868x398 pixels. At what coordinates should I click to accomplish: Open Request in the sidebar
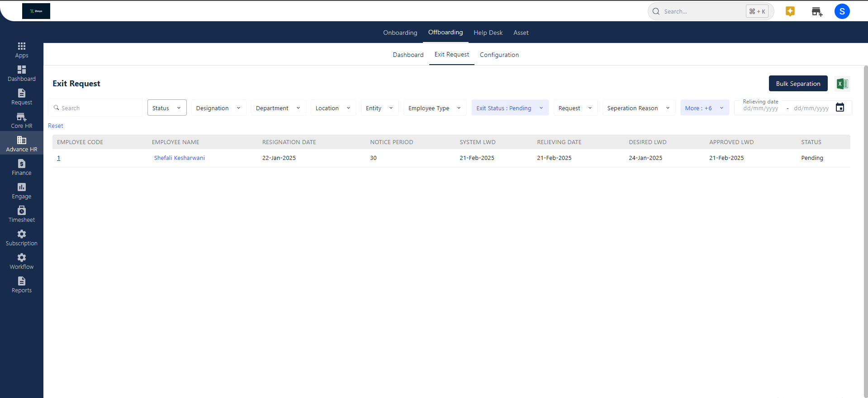[22, 97]
